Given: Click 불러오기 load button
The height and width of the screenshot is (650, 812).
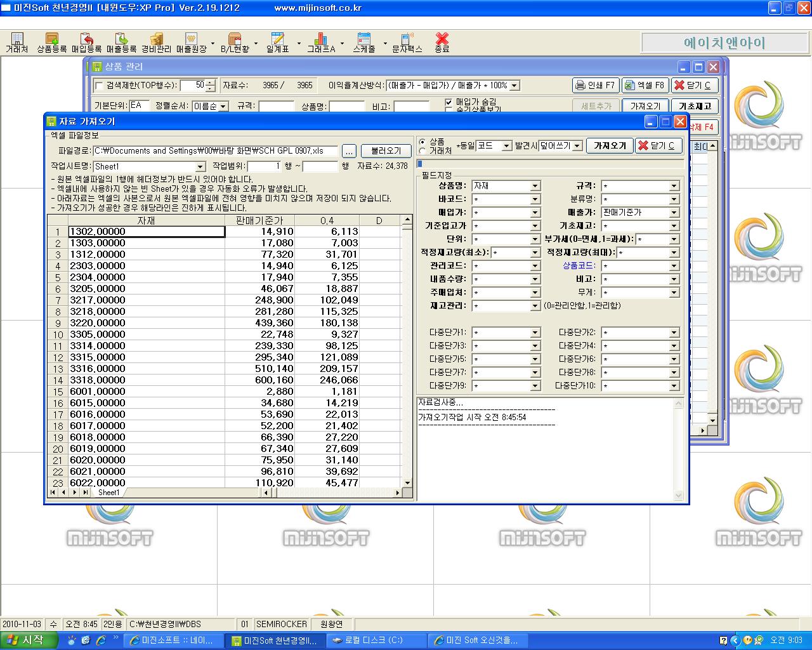Looking at the screenshot, I should [386, 151].
